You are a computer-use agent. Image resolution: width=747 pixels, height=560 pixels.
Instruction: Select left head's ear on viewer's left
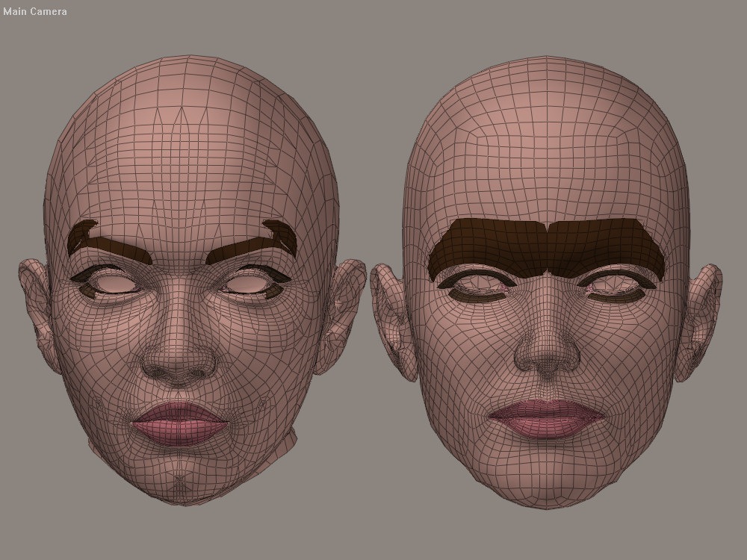coord(37,306)
